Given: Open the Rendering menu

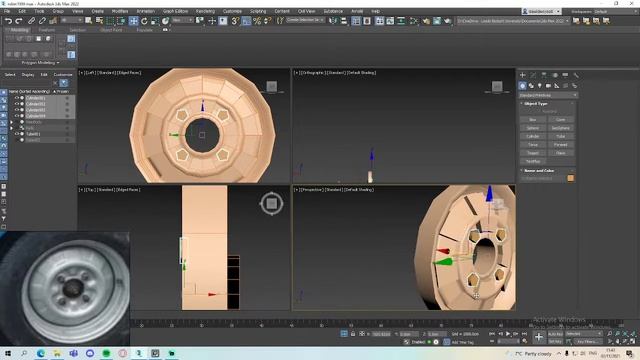Looking at the screenshot, I should pyautogui.click(x=205, y=11).
